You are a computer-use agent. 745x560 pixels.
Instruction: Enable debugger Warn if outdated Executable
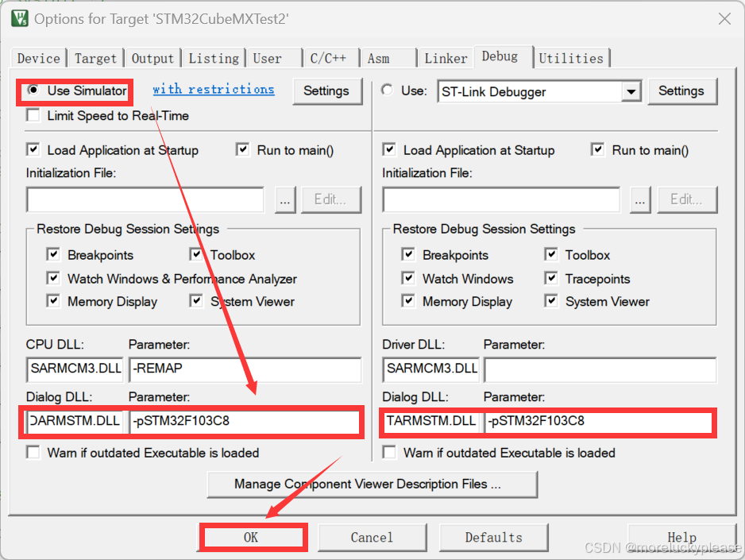(x=388, y=452)
